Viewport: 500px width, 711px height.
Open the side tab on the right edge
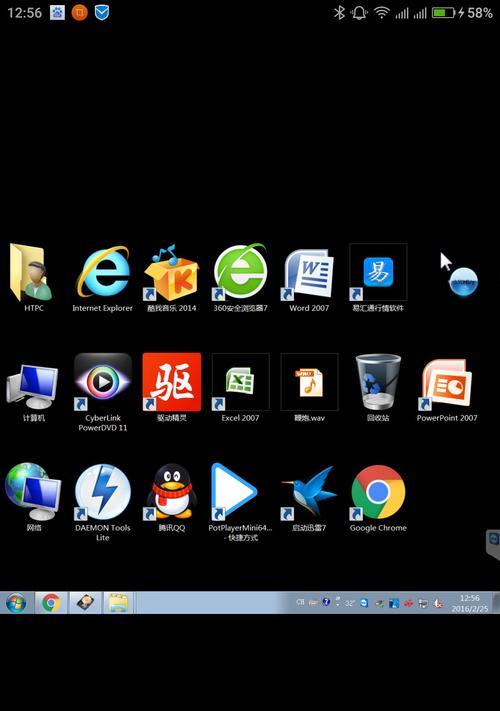(x=493, y=543)
